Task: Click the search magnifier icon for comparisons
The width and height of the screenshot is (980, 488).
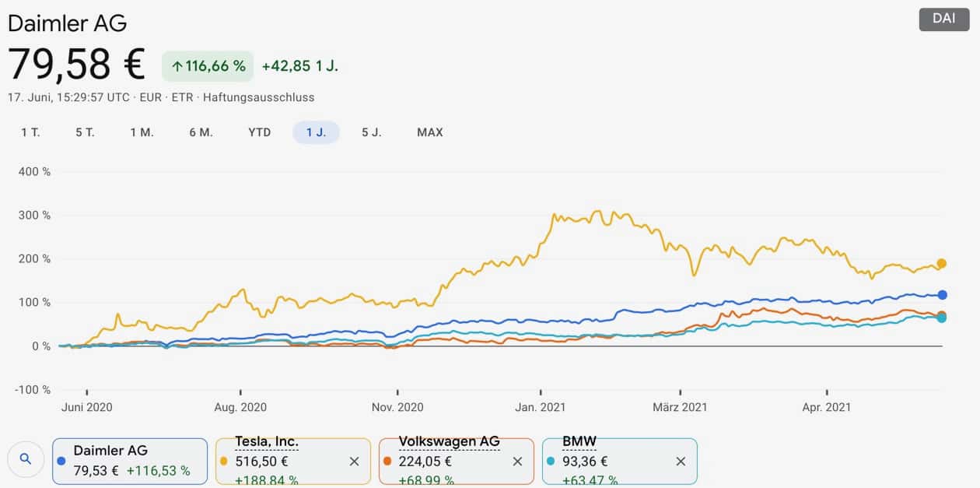Action: coord(26,459)
